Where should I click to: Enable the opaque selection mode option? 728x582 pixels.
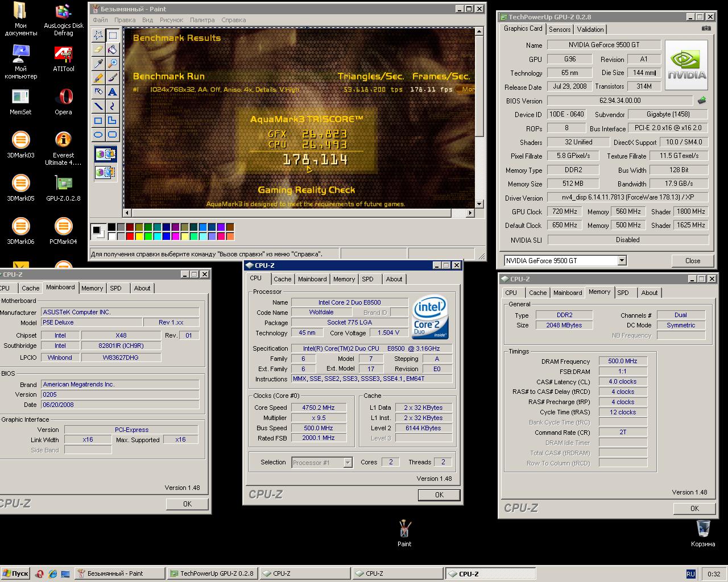pyautogui.click(x=106, y=154)
